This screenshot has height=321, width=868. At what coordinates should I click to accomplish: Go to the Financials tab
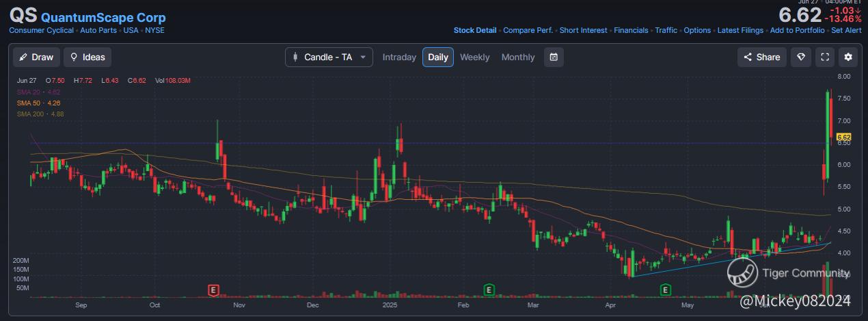[631, 30]
